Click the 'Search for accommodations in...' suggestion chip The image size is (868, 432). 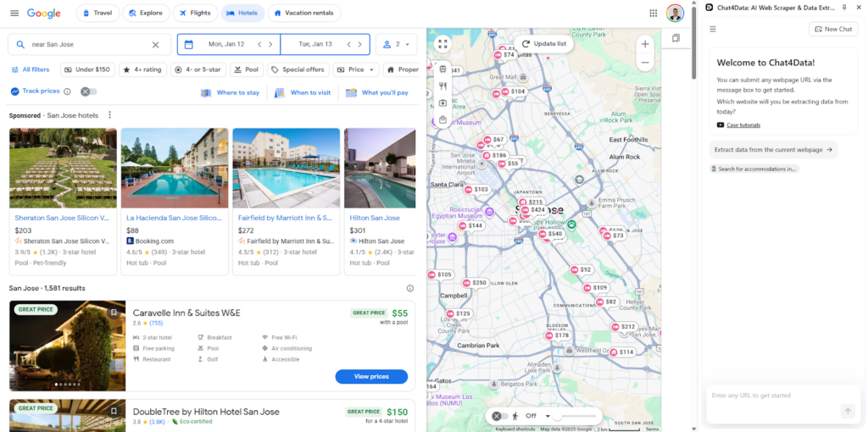click(x=755, y=169)
